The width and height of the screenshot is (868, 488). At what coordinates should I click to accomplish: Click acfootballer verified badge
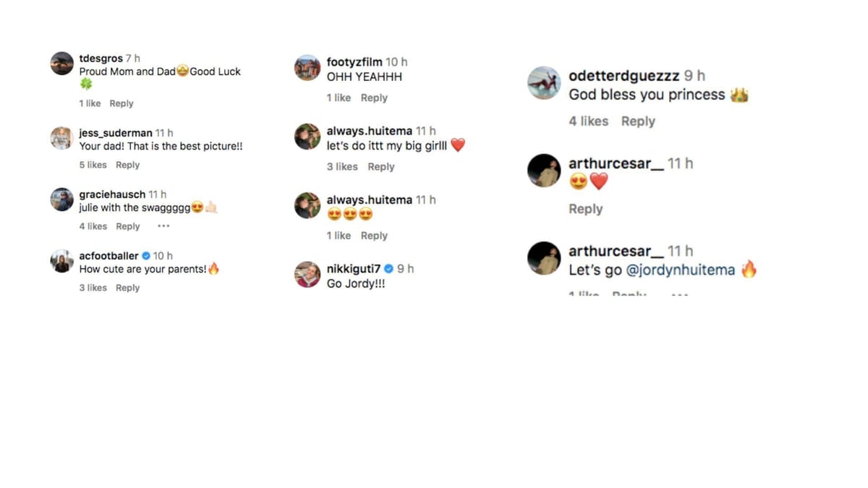tap(145, 256)
